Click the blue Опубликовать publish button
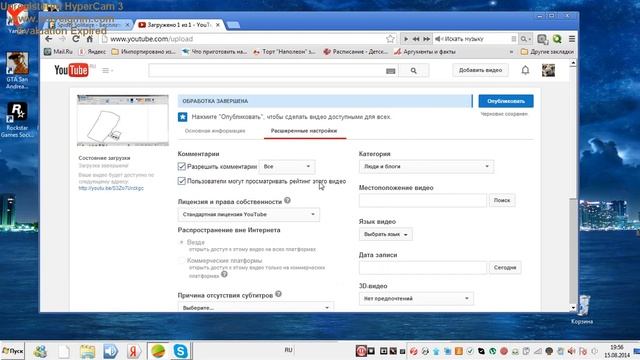Screen dimensions: 640x360 pyautogui.click(x=506, y=101)
